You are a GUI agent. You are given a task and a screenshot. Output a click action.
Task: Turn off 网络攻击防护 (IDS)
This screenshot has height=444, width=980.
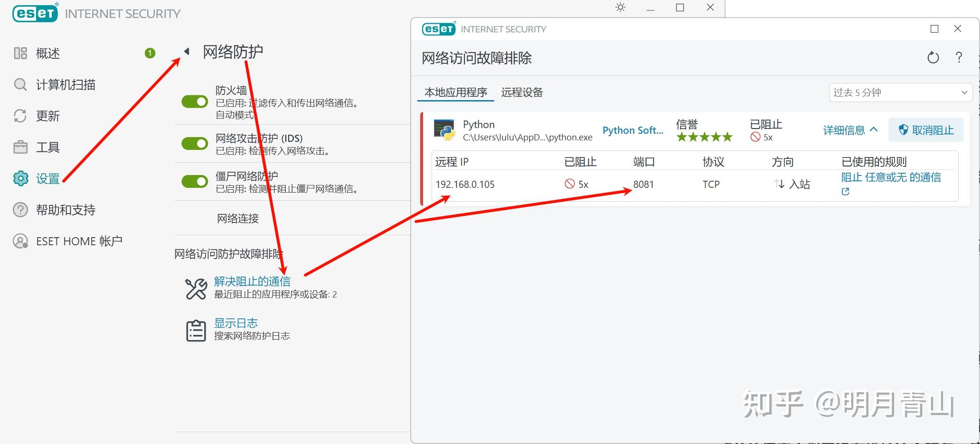click(194, 143)
